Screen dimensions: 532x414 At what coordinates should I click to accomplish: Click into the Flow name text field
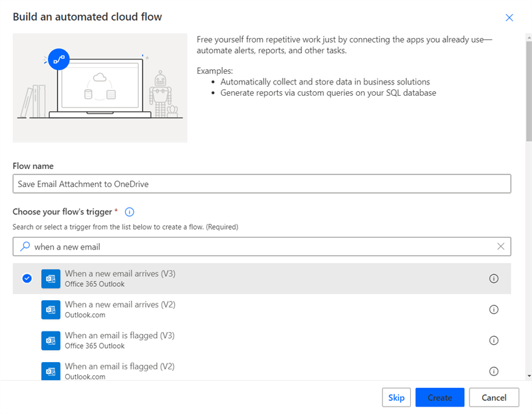(261, 184)
